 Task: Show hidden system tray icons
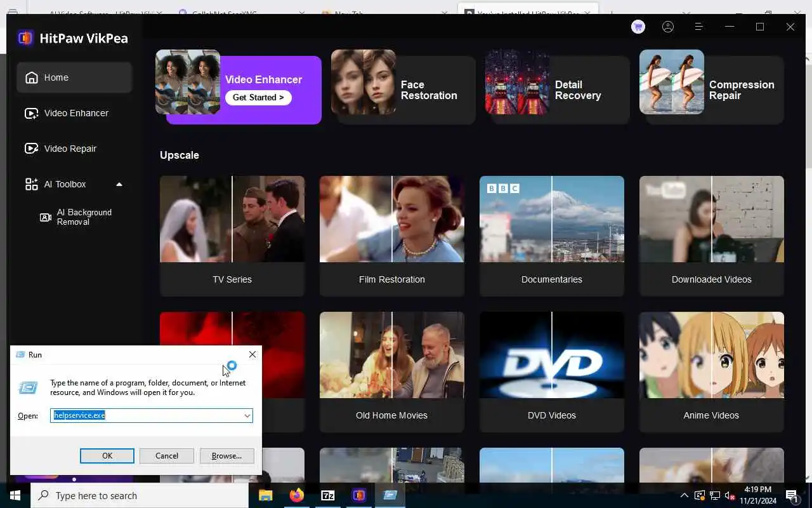click(684, 495)
